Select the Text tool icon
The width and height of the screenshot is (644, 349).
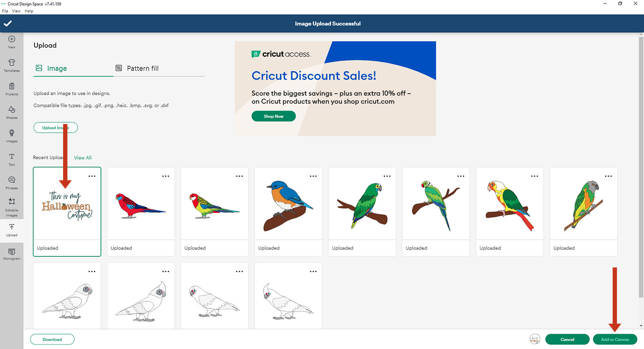[12, 157]
